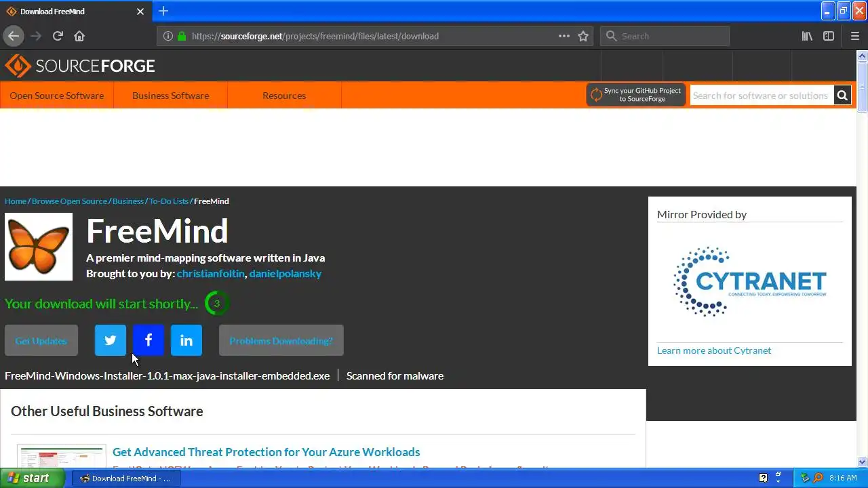Screen dimensions: 868x488
Task: Open danielpolansky profile link
Action: (285, 274)
